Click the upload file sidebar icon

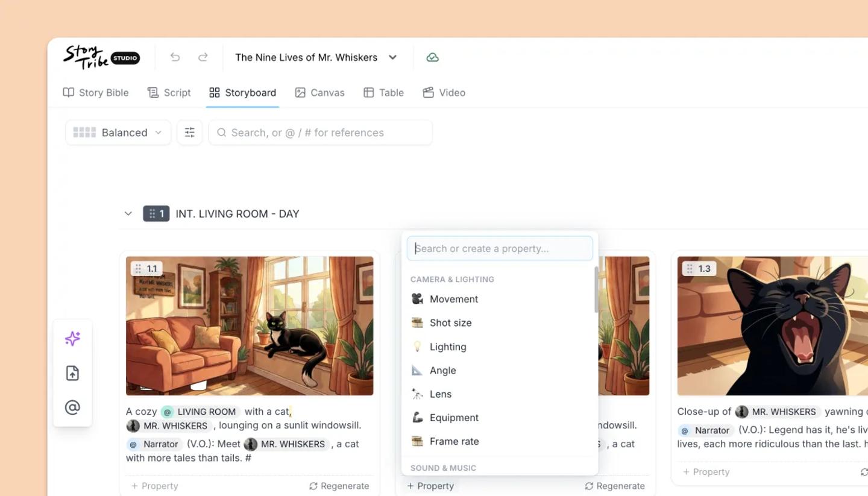72,373
